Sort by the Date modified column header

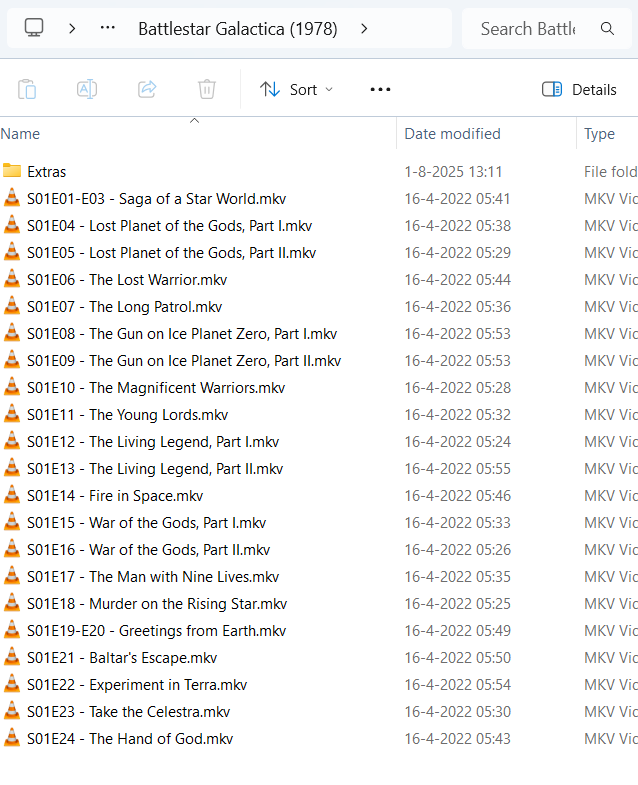452,134
